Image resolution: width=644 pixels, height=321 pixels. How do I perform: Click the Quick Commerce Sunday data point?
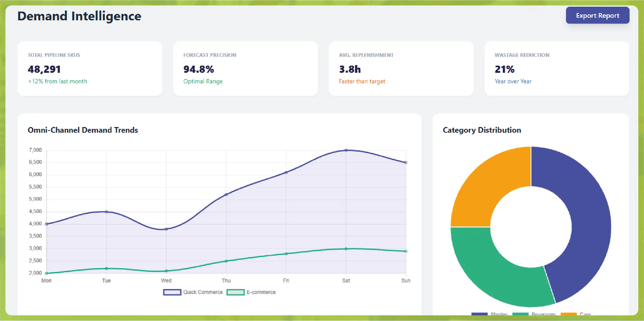[406, 163]
